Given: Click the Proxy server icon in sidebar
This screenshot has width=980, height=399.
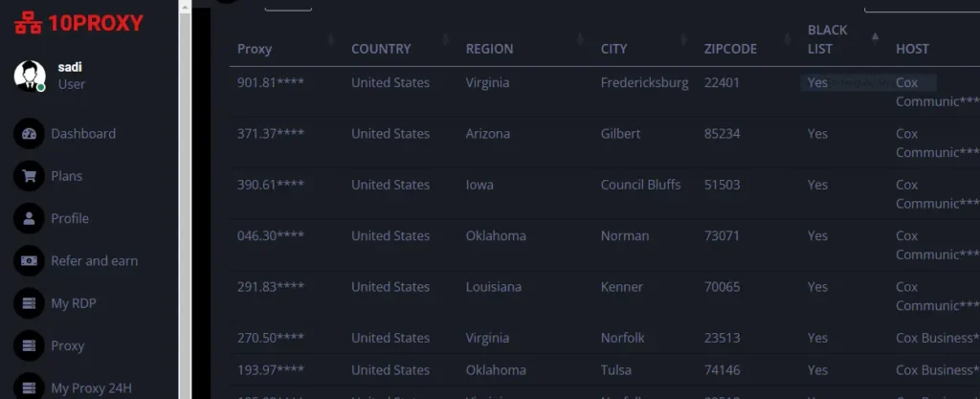Looking at the screenshot, I should 29,345.
